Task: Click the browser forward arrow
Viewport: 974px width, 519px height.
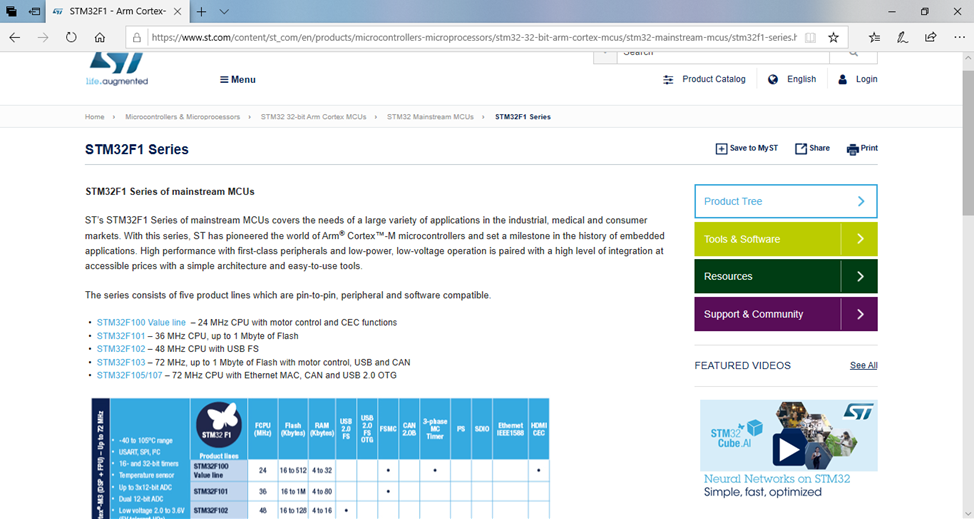Action: tap(43, 37)
